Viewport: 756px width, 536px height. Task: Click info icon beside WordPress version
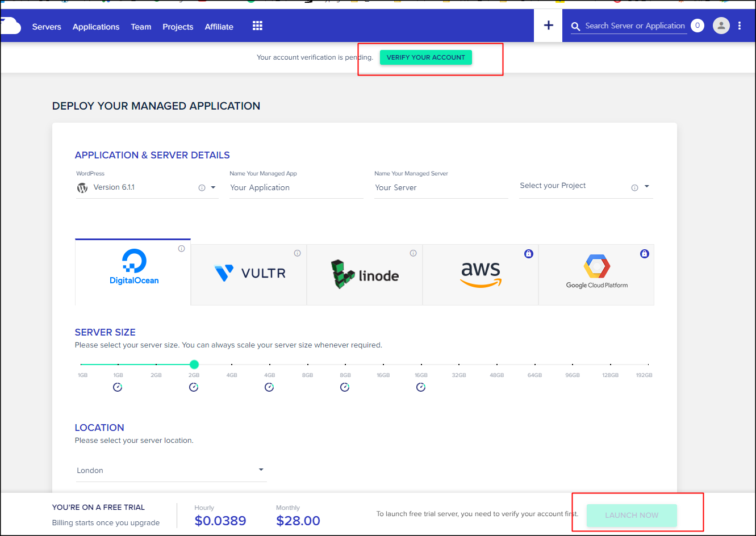coord(202,188)
